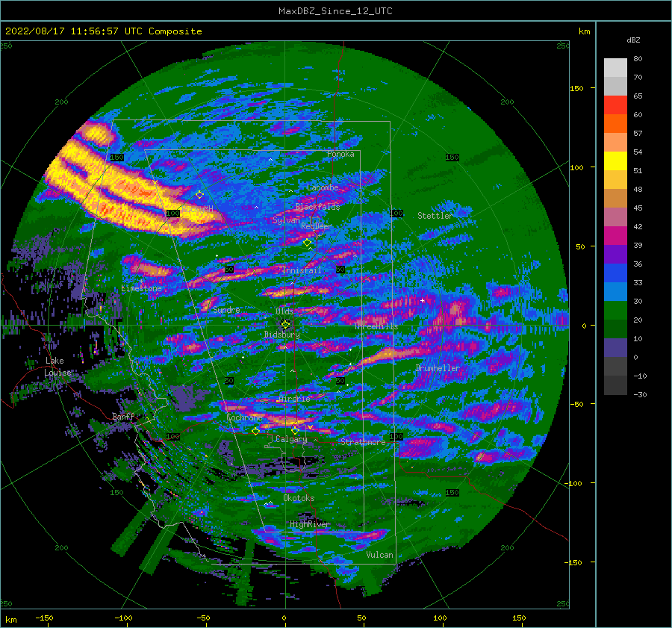Click the Sylvan label
This screenshot has width=672, height=628.
(x=286, y=220)
